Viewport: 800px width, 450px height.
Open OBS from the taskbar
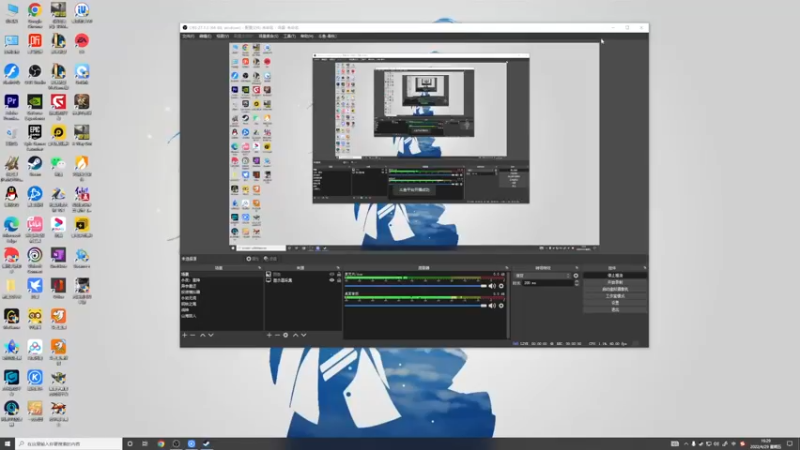click(176, 444)
